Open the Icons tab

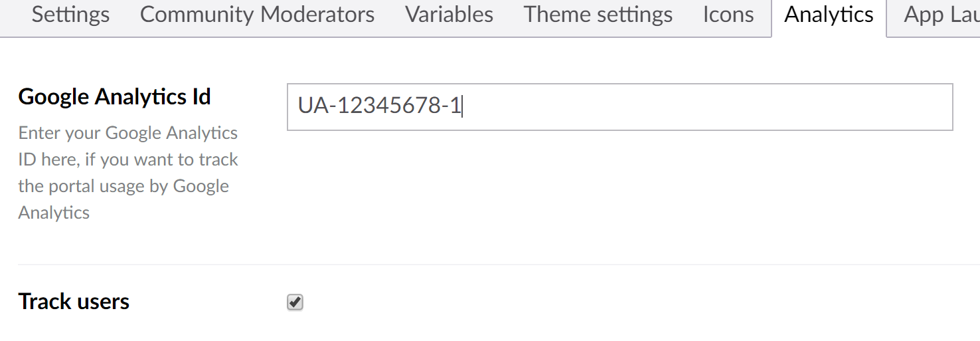(x=728, y=15)
